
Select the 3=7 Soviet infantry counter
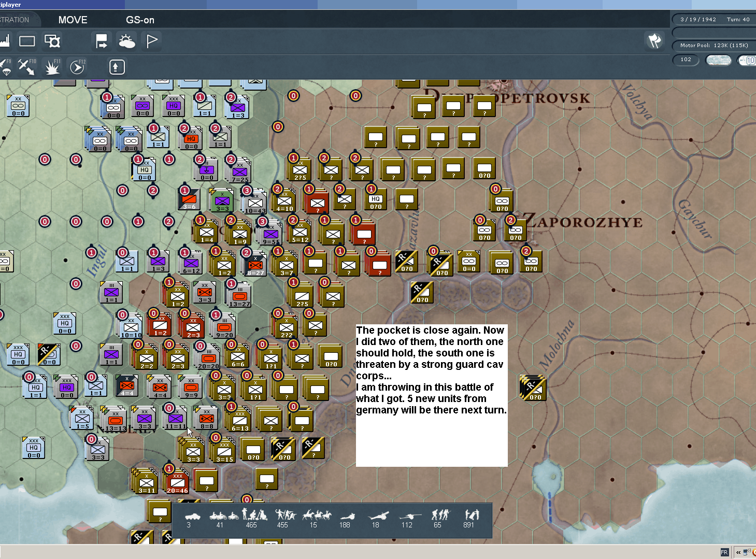pos(286,265)
